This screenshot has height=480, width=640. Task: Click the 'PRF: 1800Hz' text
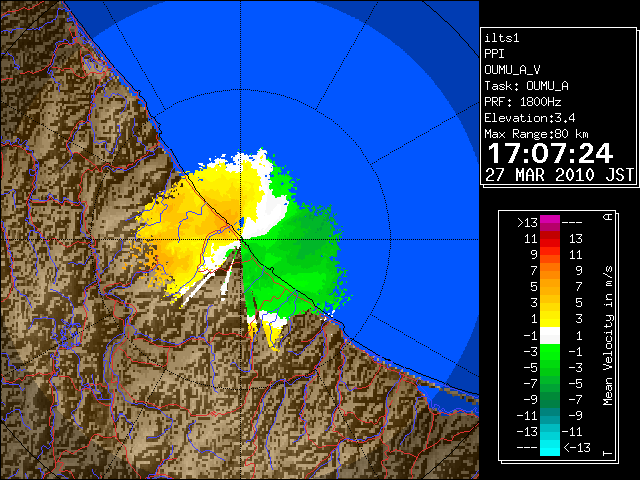(x=523, y=102)
